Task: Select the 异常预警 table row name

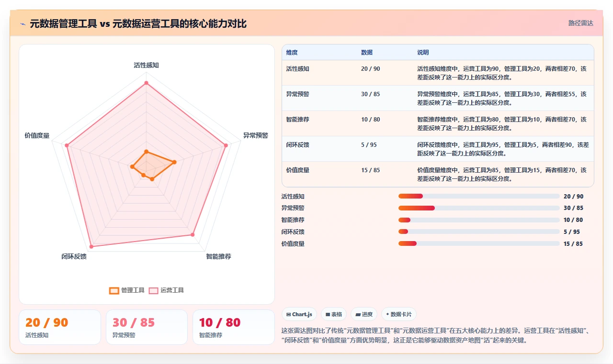Action: pyautogui.click(x=298, y=94)
